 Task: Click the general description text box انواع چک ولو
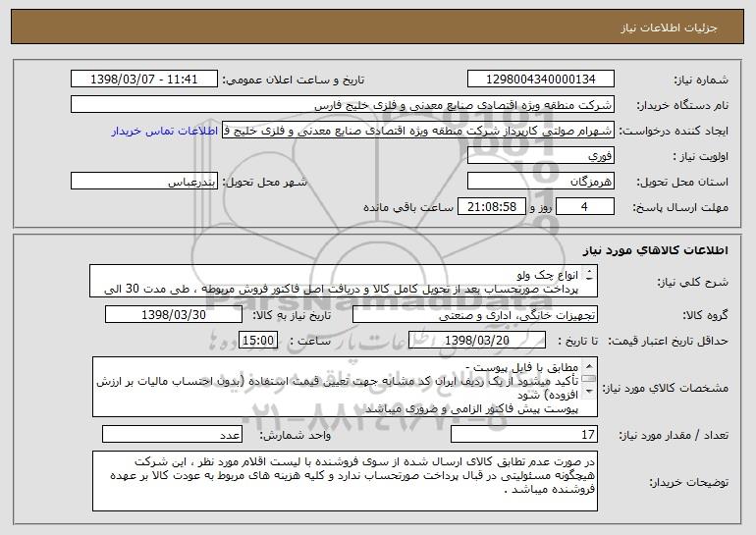pos(344,281)
